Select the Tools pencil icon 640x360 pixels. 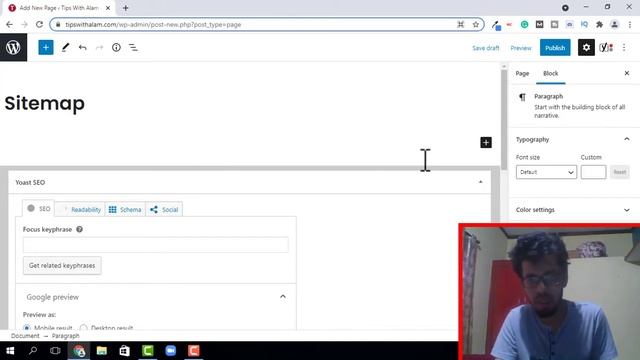coord(65,48)
